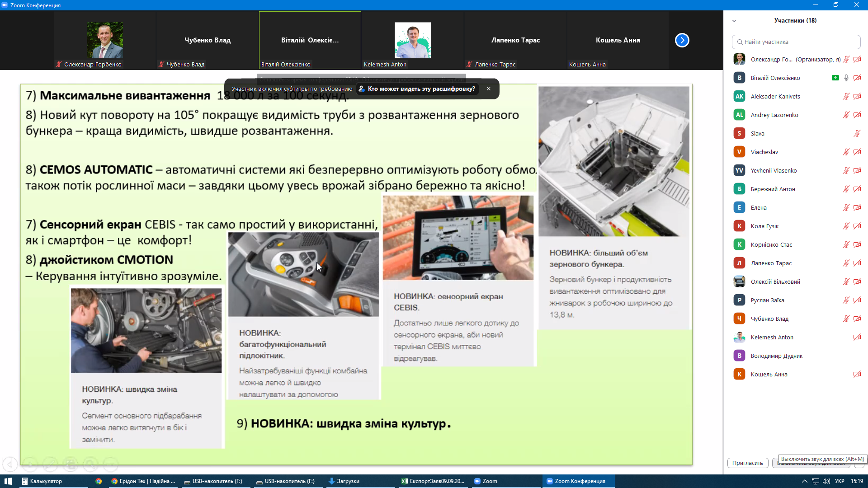Select Олександр Горбенко video thumbnail
The height and width of the screenshot is (488, 868).
pos(105,40)
